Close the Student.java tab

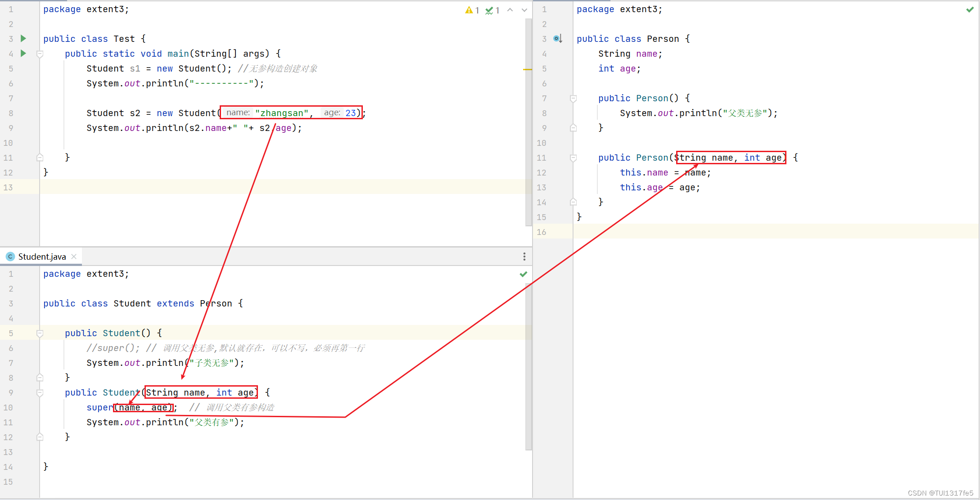74,257
